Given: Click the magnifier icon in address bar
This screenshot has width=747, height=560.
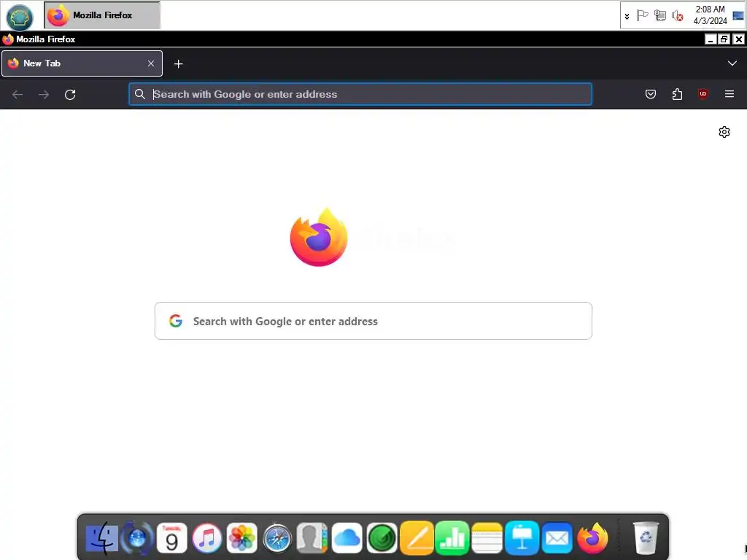Looking at the screenshot, I should pos(139,94).
